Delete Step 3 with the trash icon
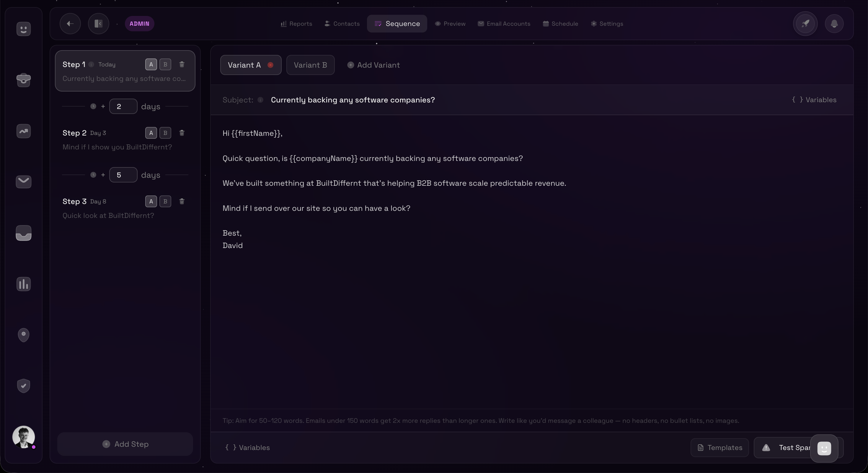Viewport: 868px width, 473px height. click(x=182, y=201)
